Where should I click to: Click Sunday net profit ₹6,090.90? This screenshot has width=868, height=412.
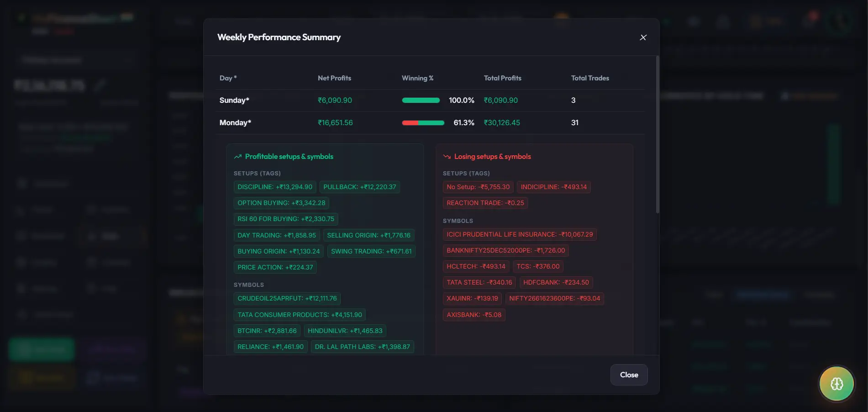(x=335, y=100)
